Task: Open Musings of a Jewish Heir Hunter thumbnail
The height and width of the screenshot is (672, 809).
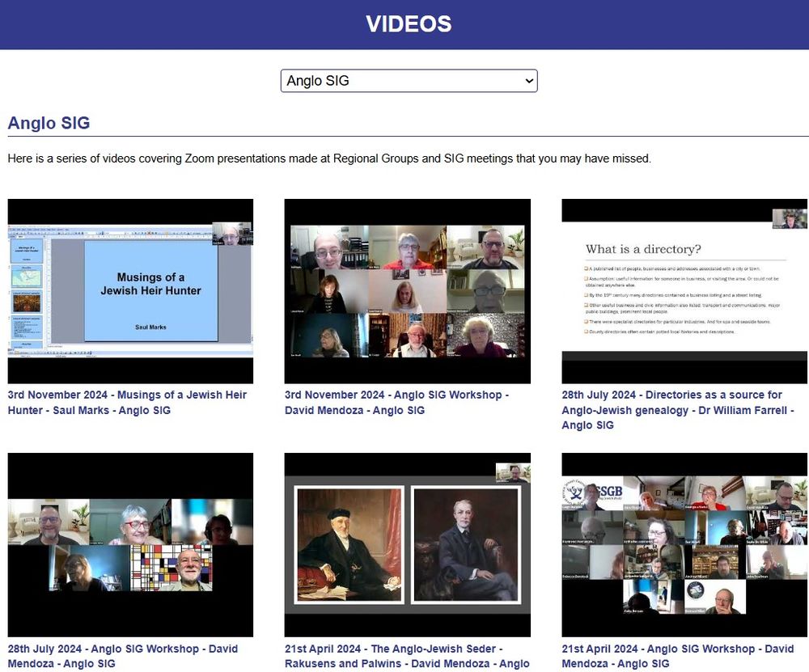Action: pyautogui.click(x=130, y=291)
